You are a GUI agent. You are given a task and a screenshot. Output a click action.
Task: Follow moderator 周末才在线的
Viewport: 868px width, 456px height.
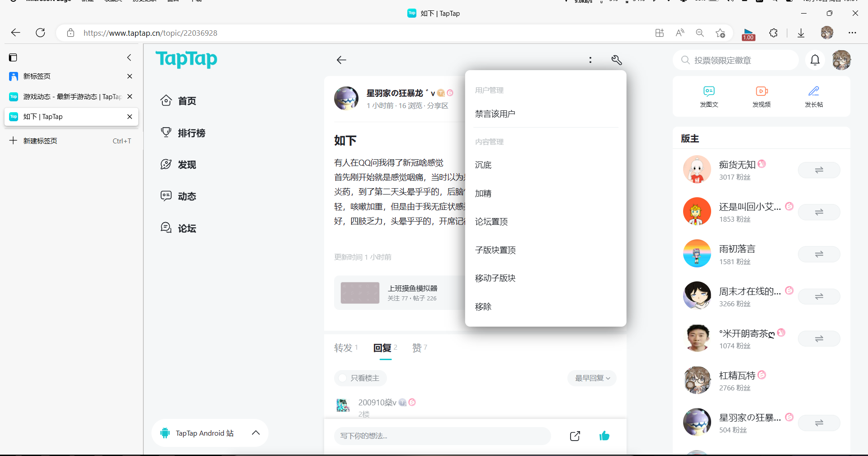[819, 297]
